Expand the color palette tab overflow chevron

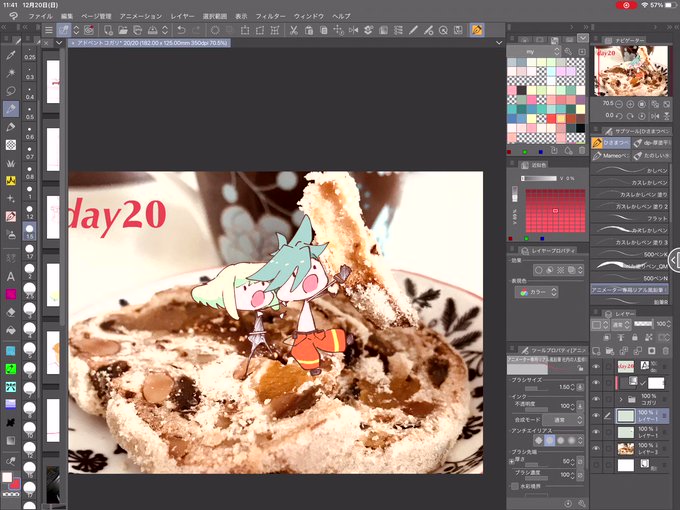pyautogui.click(x=583, y=38)
